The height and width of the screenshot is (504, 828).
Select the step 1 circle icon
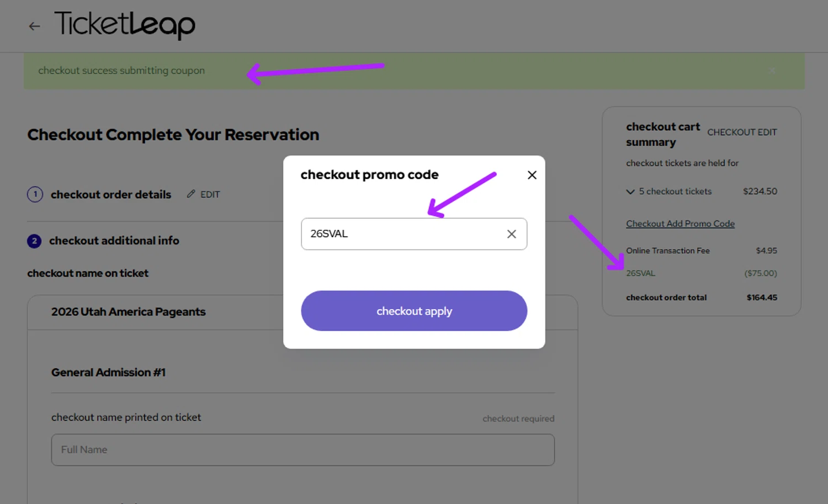point(35,194)
